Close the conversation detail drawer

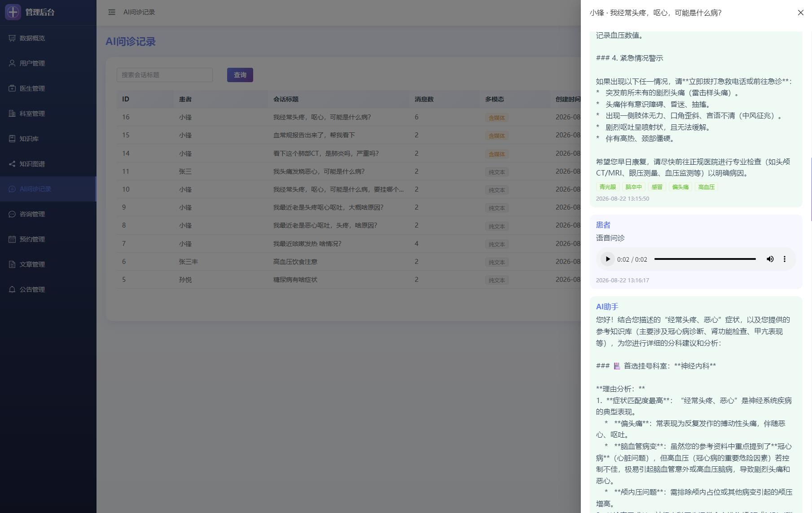pos(801,13)
